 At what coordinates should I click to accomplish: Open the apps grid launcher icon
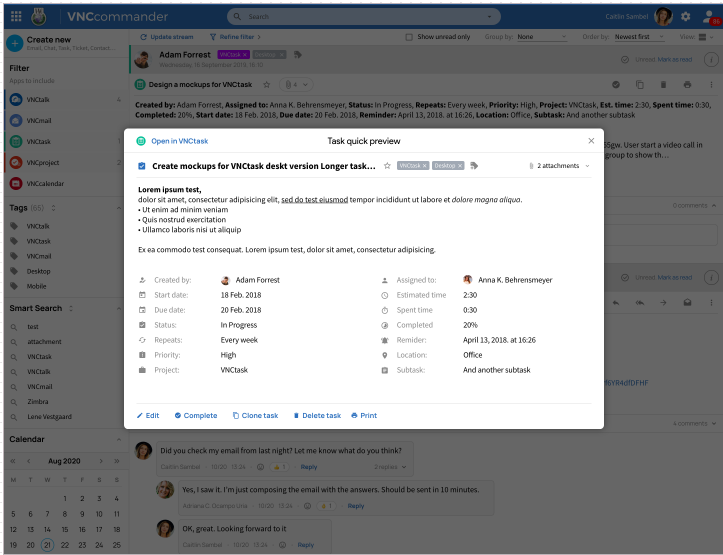15,16
